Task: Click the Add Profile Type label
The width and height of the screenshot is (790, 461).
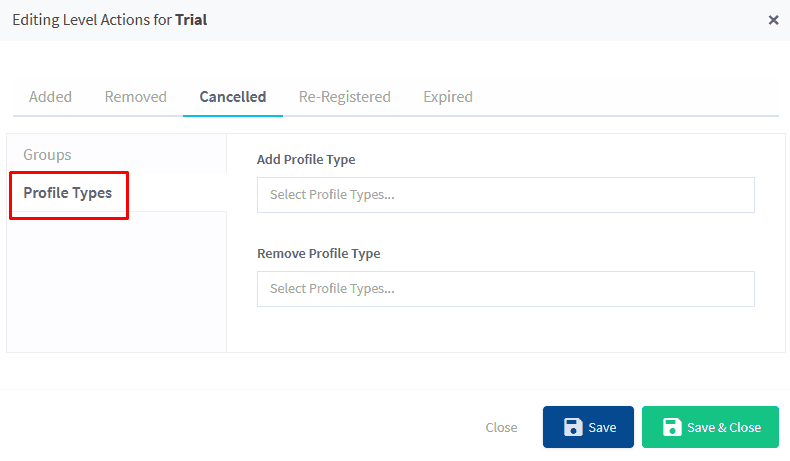Action: (306, 159)
